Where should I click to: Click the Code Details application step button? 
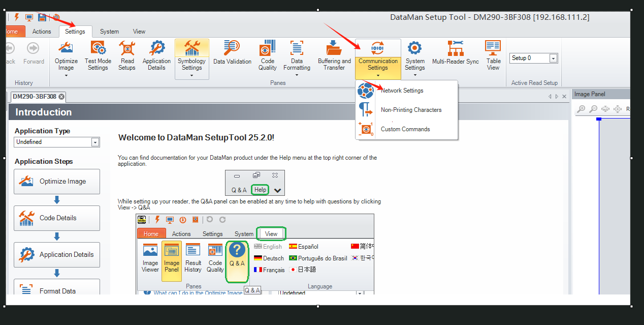57,218
